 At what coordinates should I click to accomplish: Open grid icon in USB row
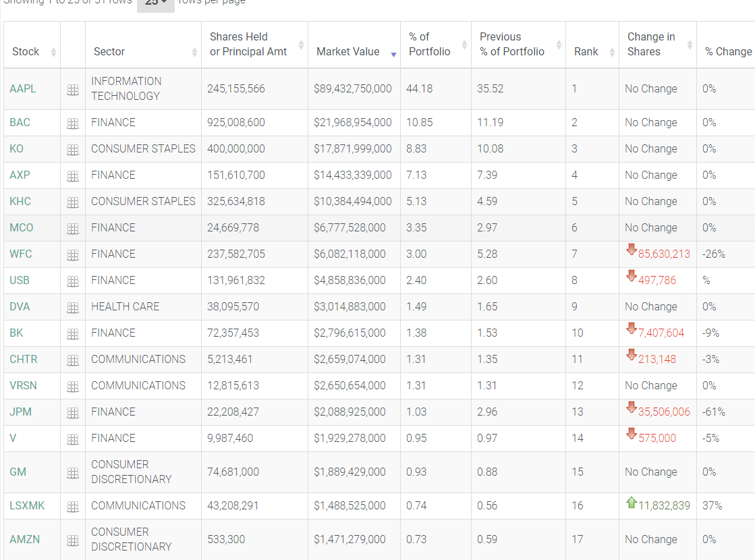73,281
